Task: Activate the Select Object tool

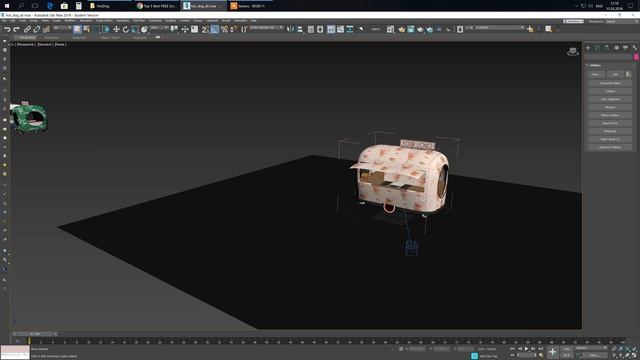Action: 77,29
